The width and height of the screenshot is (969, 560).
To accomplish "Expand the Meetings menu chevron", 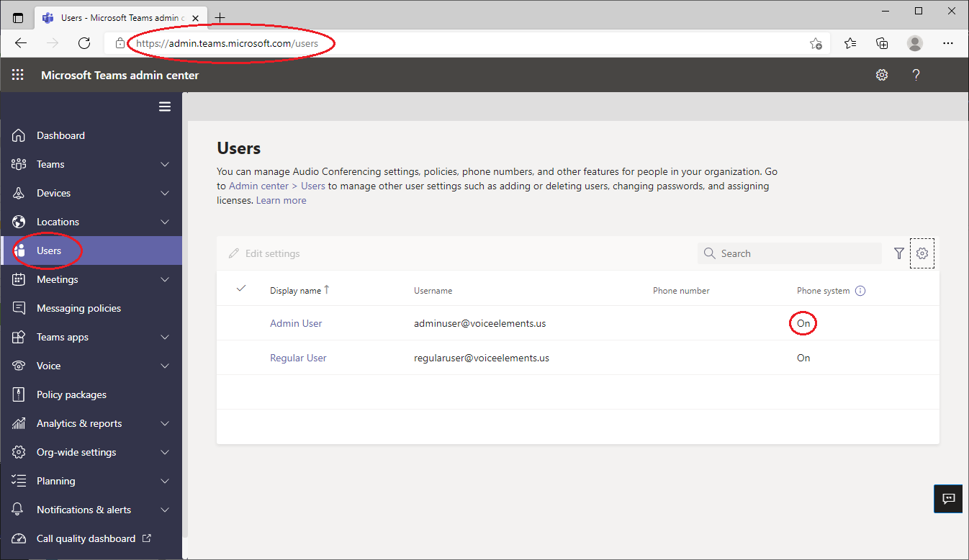I will (x=165, y=279).
